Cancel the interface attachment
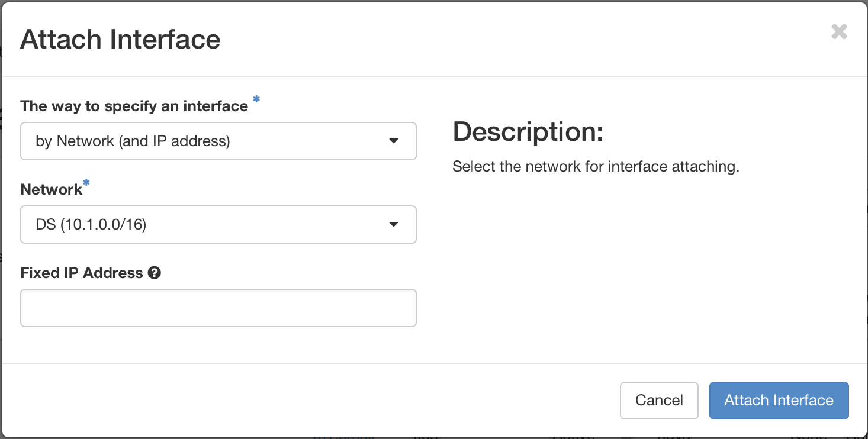The width and height of the screenshot is (868, 439). 659,401
